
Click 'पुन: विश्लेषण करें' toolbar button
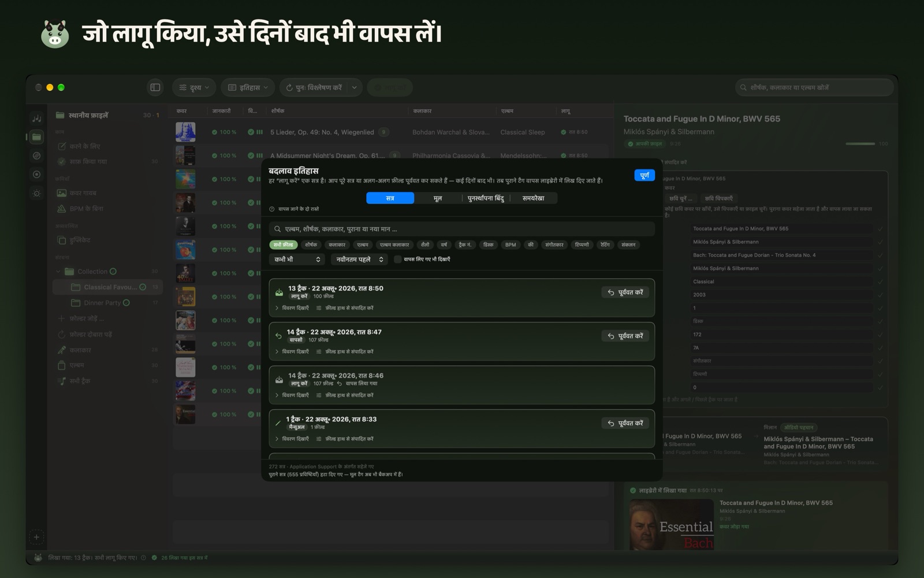[x=315, y=87]
